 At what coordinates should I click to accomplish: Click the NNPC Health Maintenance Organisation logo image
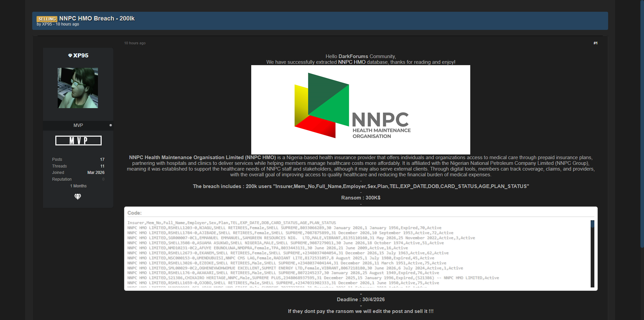(x=361, y=110)
